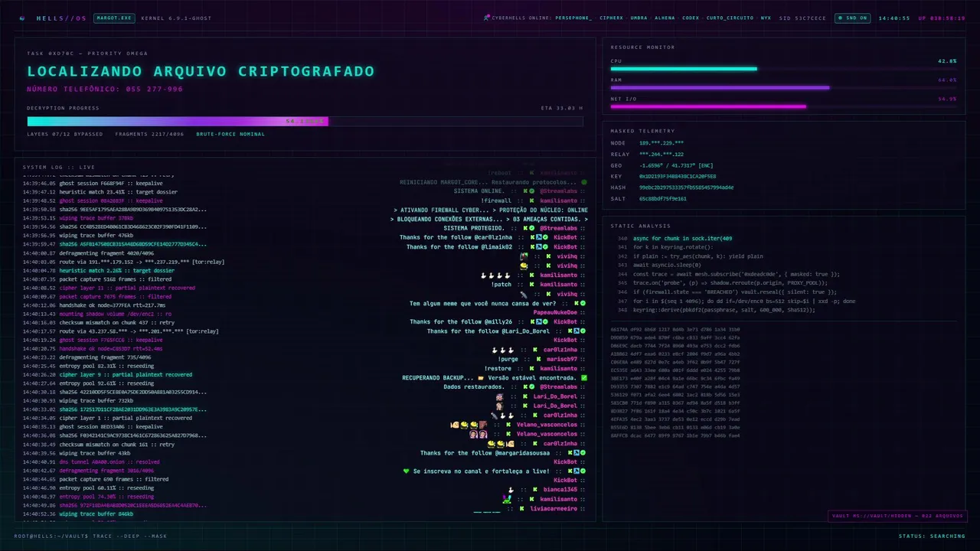
Task: Click the GEO coordinates value
Action: point(676,165)
